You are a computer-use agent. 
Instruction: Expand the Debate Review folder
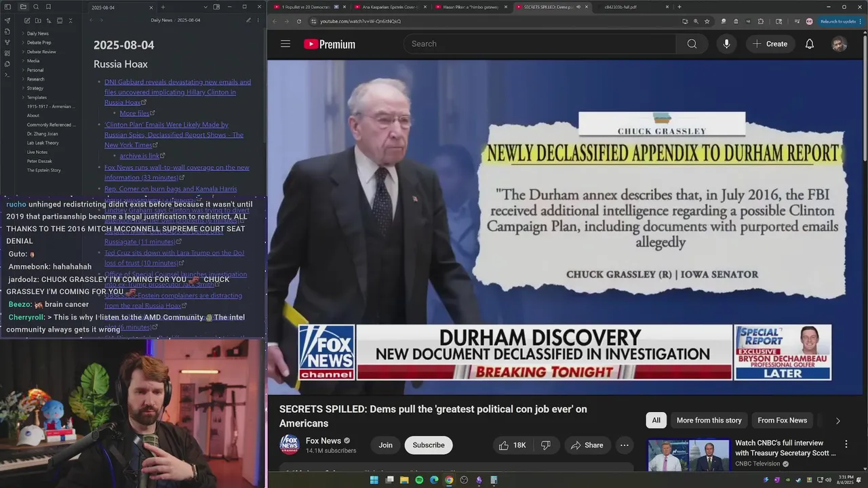coord(41,52)
